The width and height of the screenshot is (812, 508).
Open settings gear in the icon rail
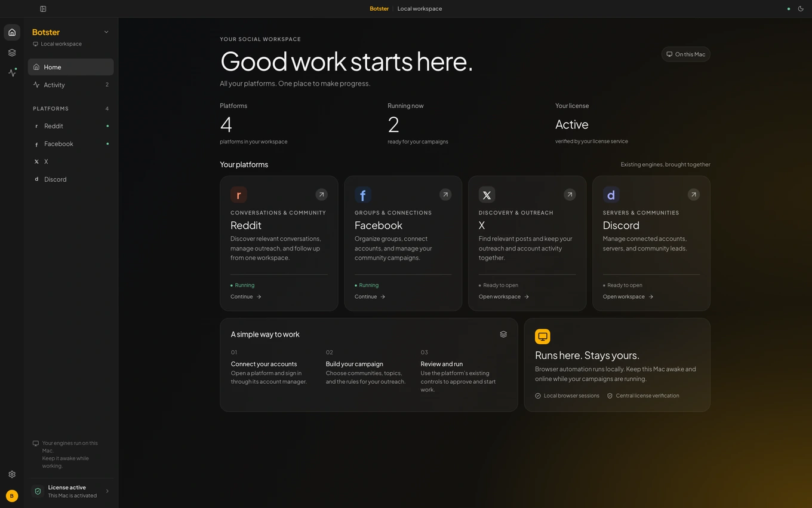(x=12, y=475)
